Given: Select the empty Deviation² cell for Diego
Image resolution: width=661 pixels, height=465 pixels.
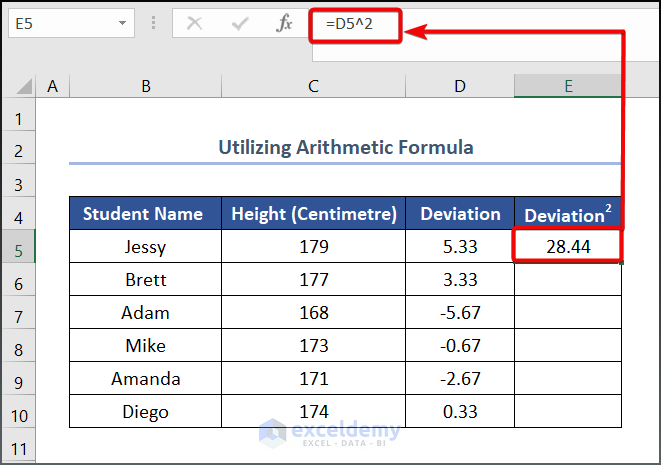Looking at the screenshot, I should (567, 411).
